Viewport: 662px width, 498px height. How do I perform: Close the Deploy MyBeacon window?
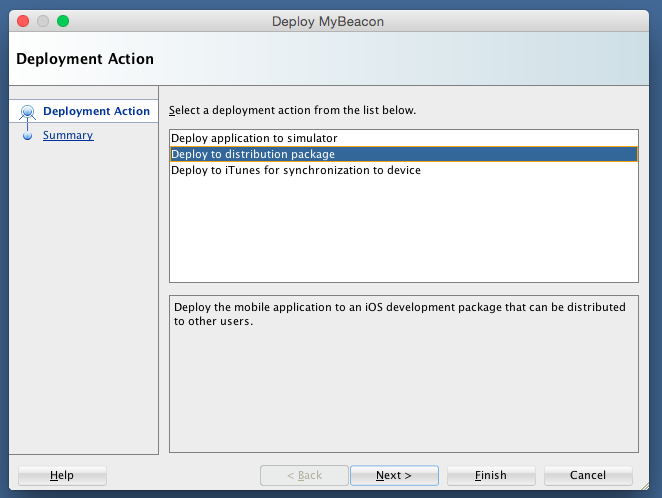(23, 21)
